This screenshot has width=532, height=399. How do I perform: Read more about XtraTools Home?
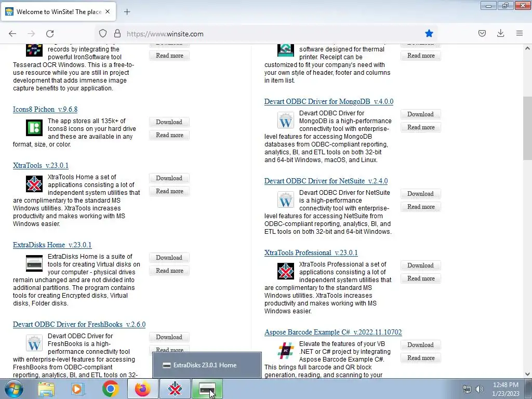click(169, 191)
